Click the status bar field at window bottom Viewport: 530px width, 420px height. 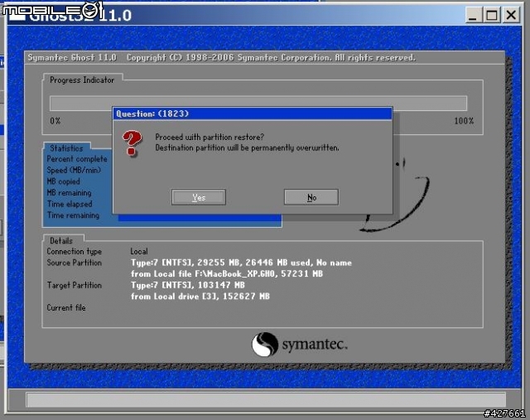click(266, 400)
